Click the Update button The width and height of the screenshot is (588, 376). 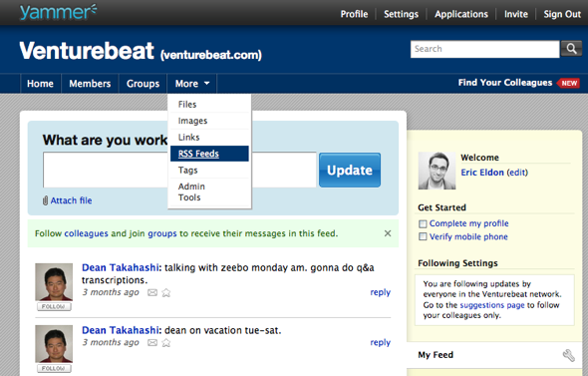[350, 170]
